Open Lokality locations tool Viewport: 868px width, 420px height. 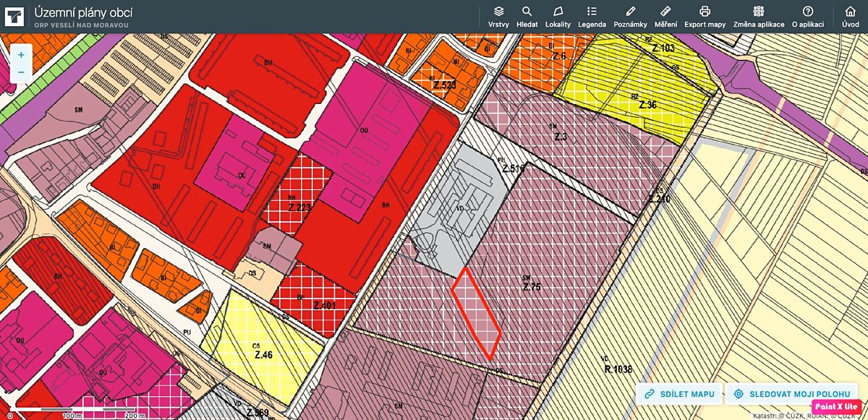(x=558, y=17)
